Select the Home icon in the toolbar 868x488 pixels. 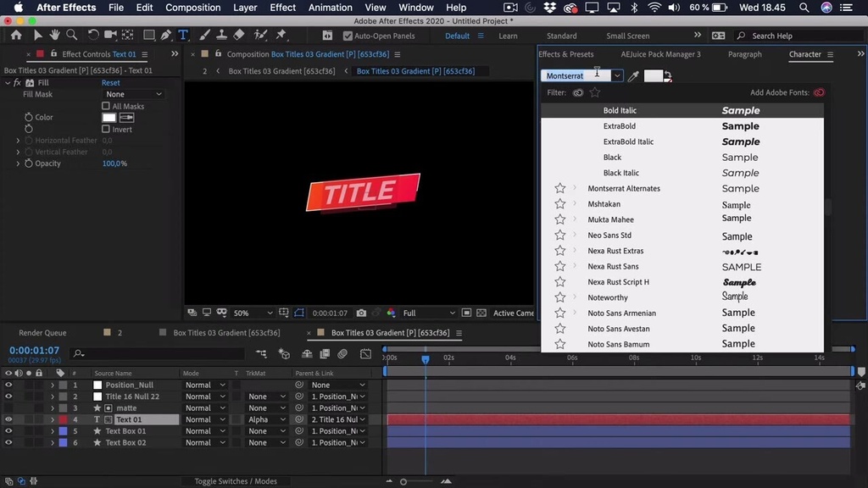pyautogui.click(x=16, y=36)
